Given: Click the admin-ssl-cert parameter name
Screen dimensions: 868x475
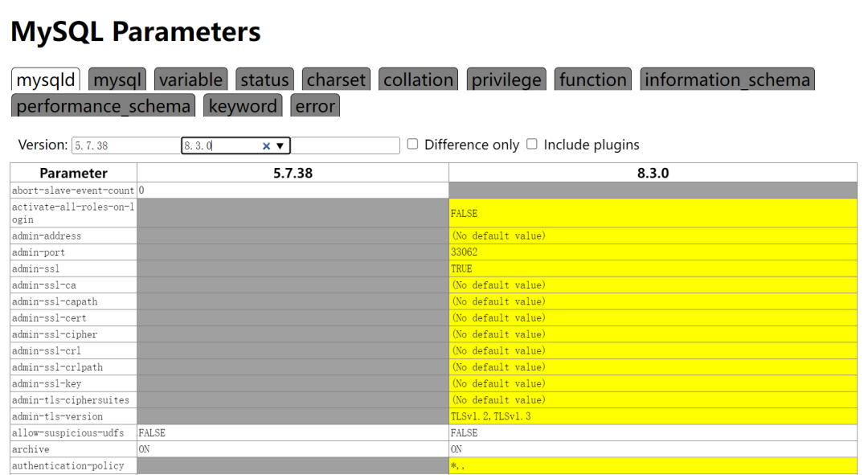Looking at the screenshot, I should [x=49, y=317].
